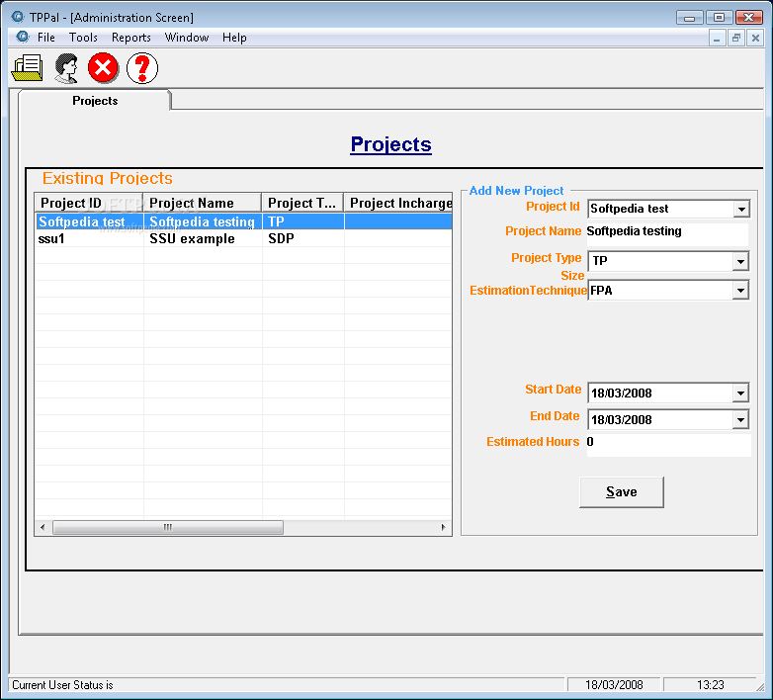Open the projects document toolbar icon
This screenshot has width=773, height=700.
pos(27,68)
